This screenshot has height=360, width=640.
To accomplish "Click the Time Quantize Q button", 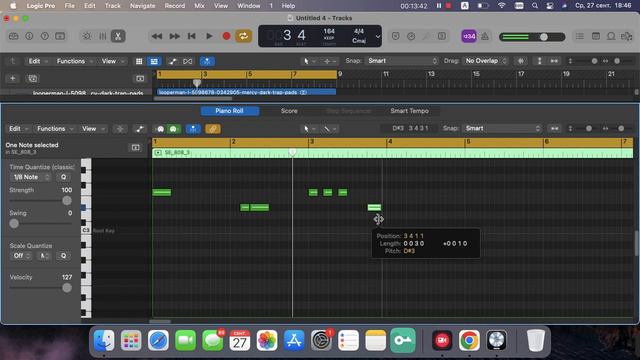I will point(63,177).
